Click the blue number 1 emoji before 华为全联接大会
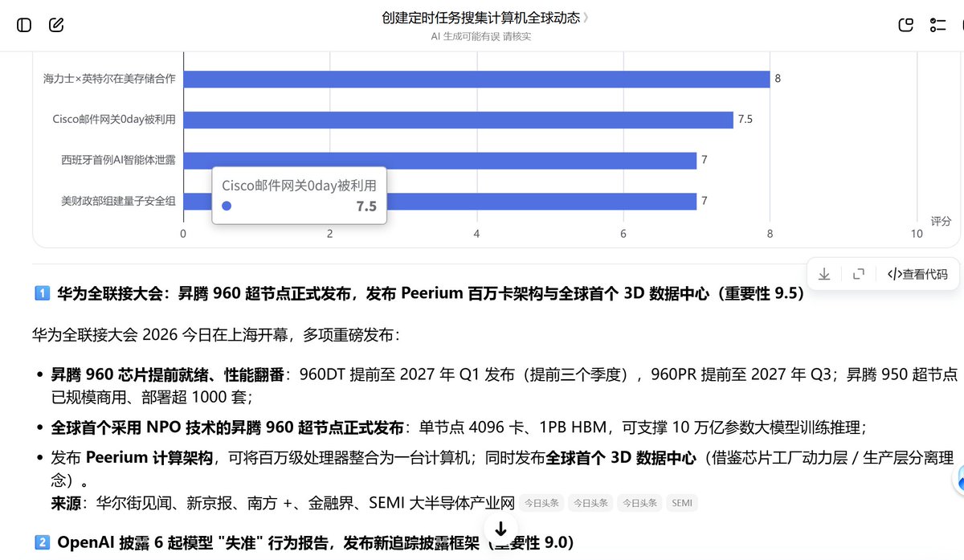 pyautogui.click(x=43, y=294)
